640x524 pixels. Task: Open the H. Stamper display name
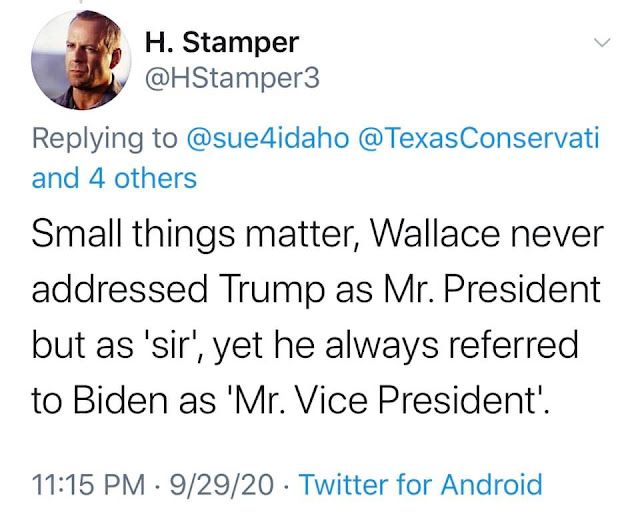point(221,42)
